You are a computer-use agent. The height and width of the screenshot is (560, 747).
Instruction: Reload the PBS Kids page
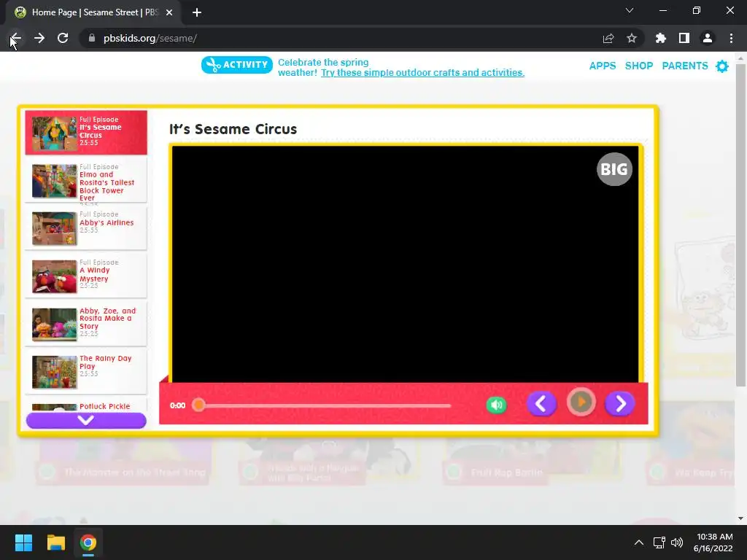coord(63,38)
